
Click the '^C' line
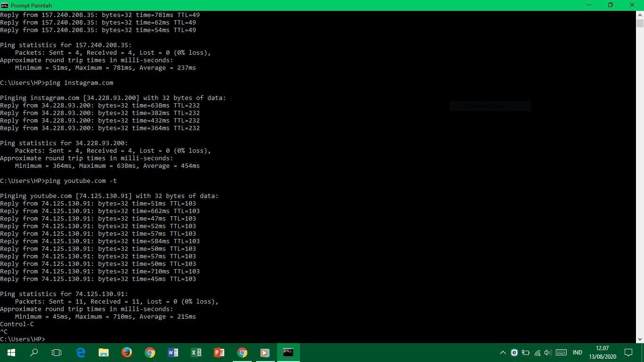[4, 332]
